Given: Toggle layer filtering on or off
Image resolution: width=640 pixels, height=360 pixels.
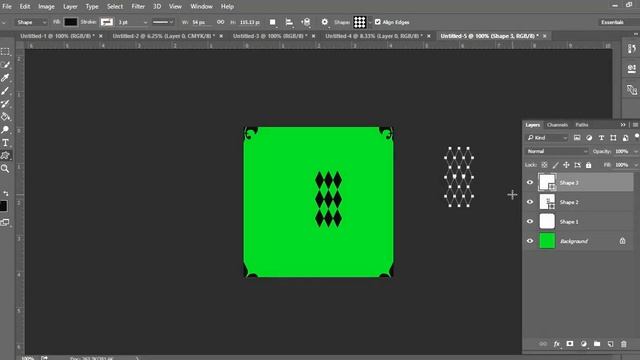Looking at the screenshot, I should (x=636, y=137).
